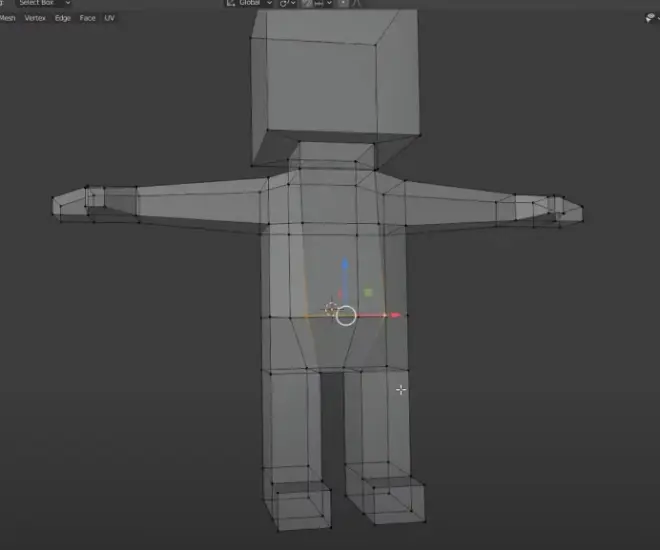Click the proportional falloff curve icon
The height and width of the screenshot is (550, 660).
357,3
